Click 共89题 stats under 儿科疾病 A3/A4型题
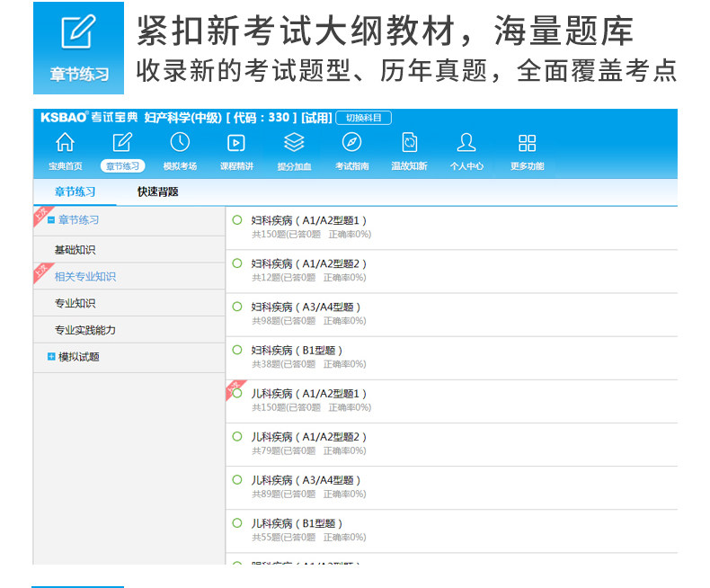Viewport: 710px width, 588px height. click(x=309, y=494)
